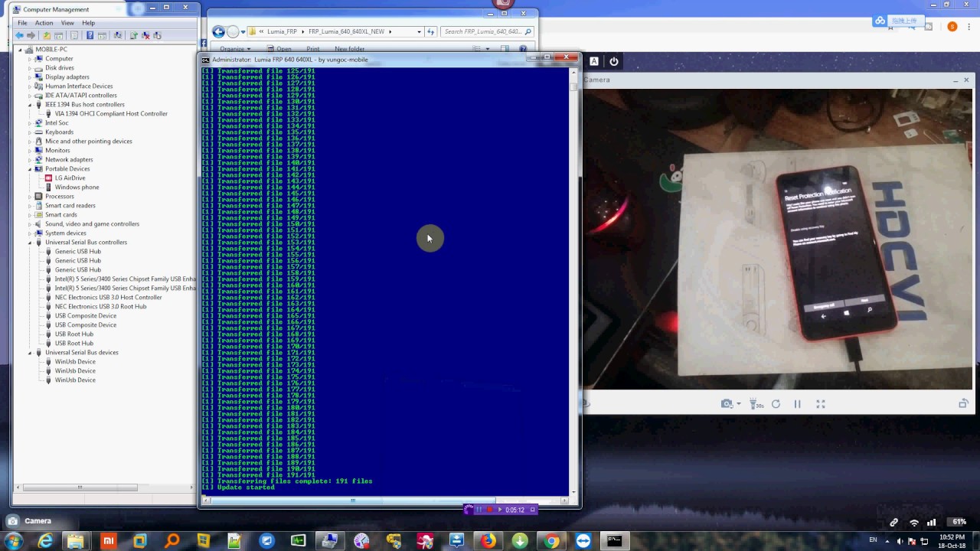The height and width of the screenshot is (551, 980).
Task: Click the Lumia_FRP breadcrumb in address bar
Action: [x=282, y=31]
